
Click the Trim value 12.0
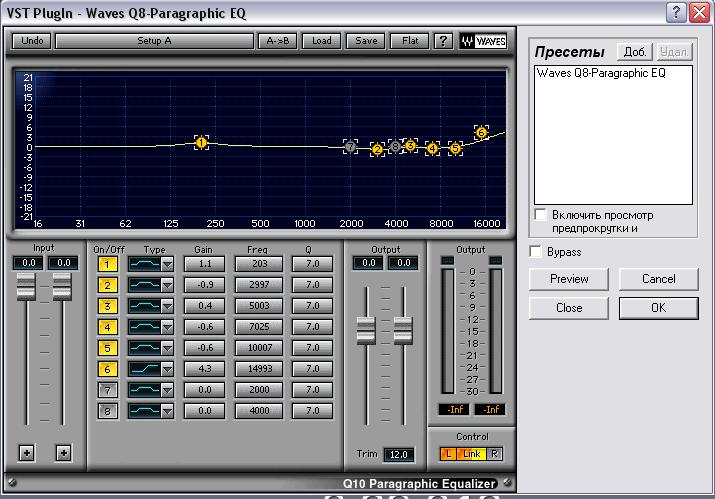pos(399,454)
